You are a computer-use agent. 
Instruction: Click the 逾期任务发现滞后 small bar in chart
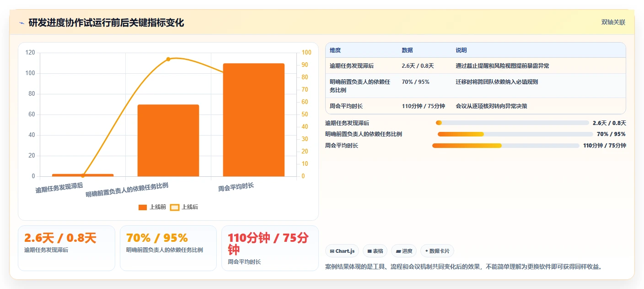point(83,175)
